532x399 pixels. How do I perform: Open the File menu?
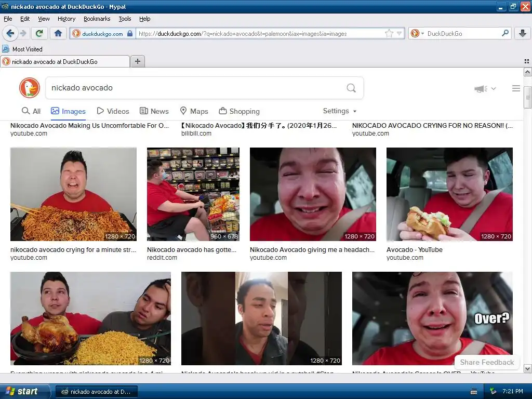point(8,19)
